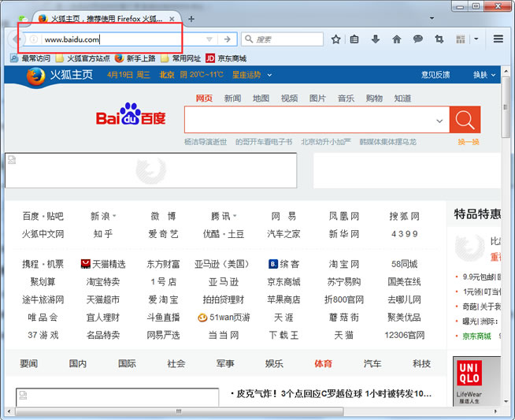Select the 新闻 search tab
This screenshot has height=420, width=515.
point(232,98)
